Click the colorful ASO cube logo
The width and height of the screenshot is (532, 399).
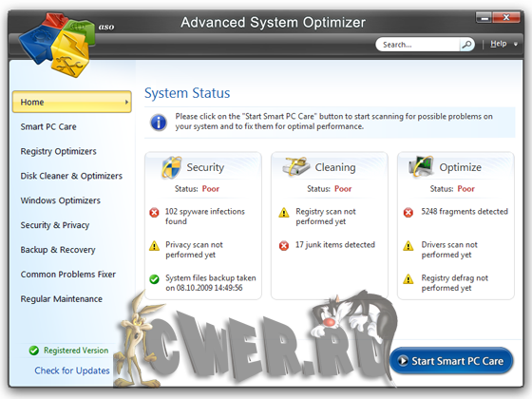[56, 44]
